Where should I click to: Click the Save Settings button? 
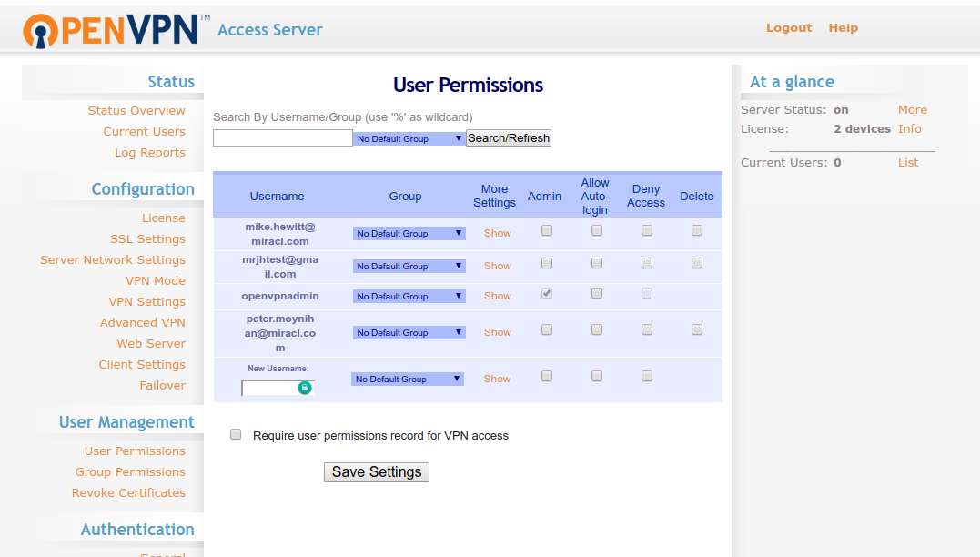pyautogui.click(x=376, y=472)
